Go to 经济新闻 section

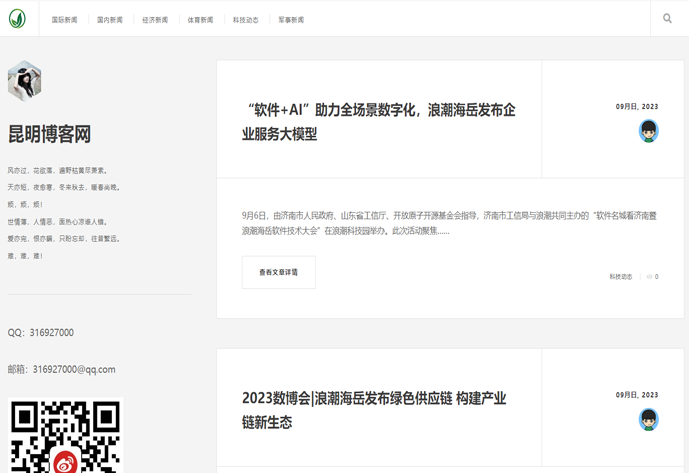coord(155,20)
